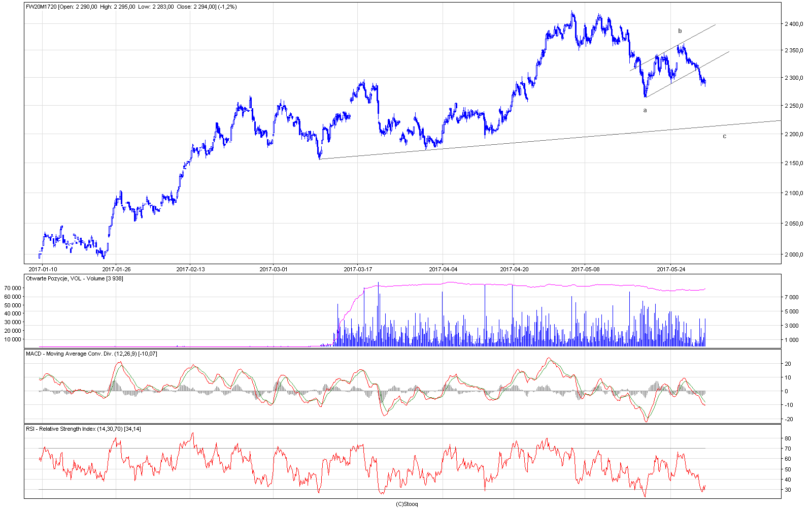Select the '2 200,0' price axis label
The width and height of the screenshot is (812, 508).
pos(794,134)
